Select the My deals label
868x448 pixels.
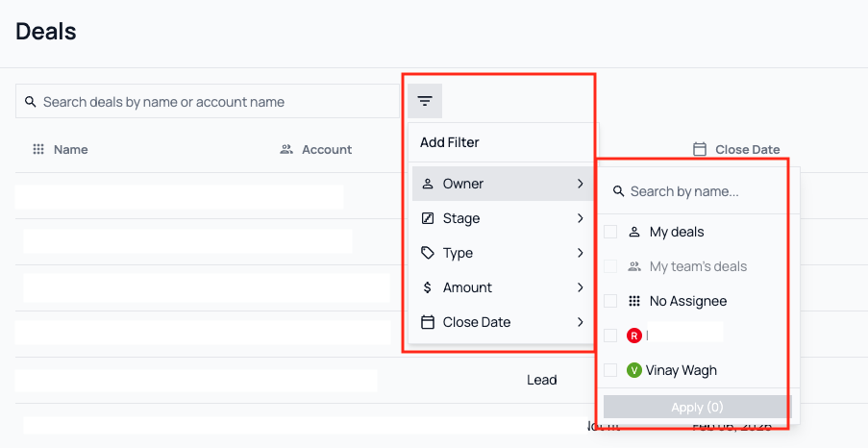(677, 232)
